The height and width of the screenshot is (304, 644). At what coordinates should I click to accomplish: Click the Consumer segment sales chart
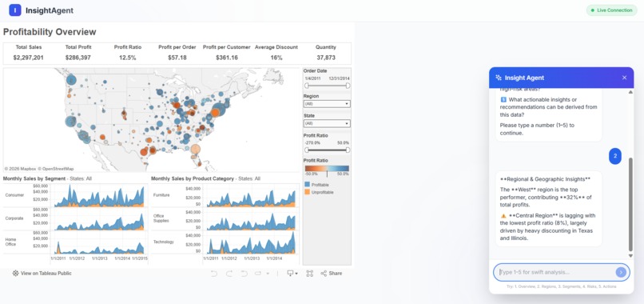point(99,195)
